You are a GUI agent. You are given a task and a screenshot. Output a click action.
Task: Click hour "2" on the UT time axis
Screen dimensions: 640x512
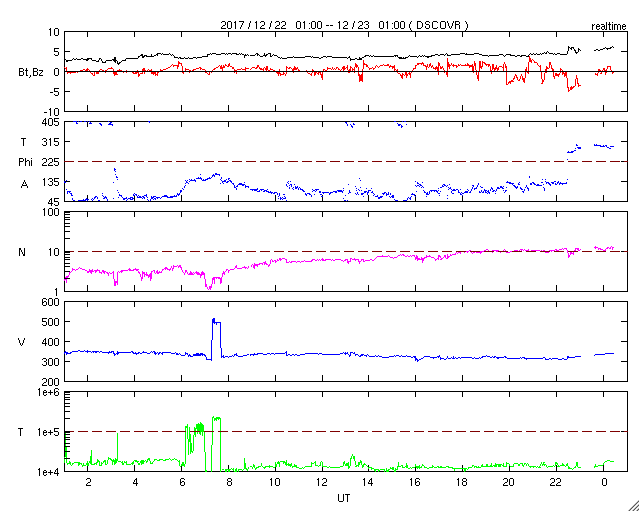click(88, 482)
